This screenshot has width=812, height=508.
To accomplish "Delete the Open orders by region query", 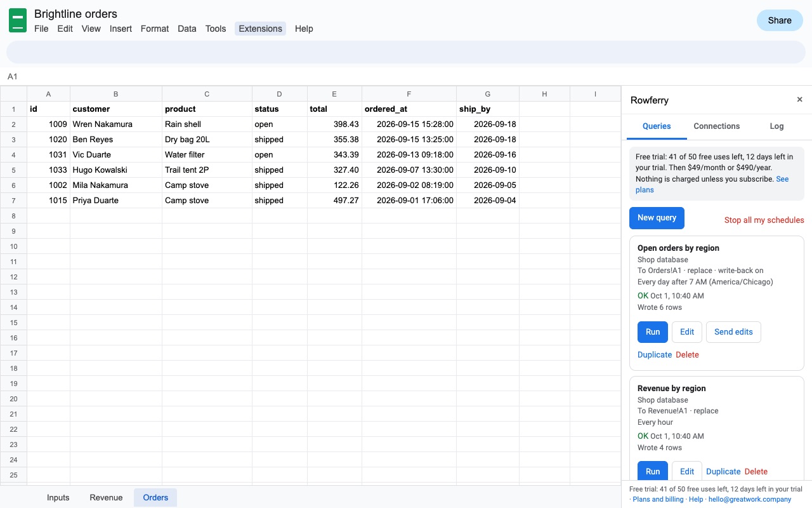I will click(687, 355).
